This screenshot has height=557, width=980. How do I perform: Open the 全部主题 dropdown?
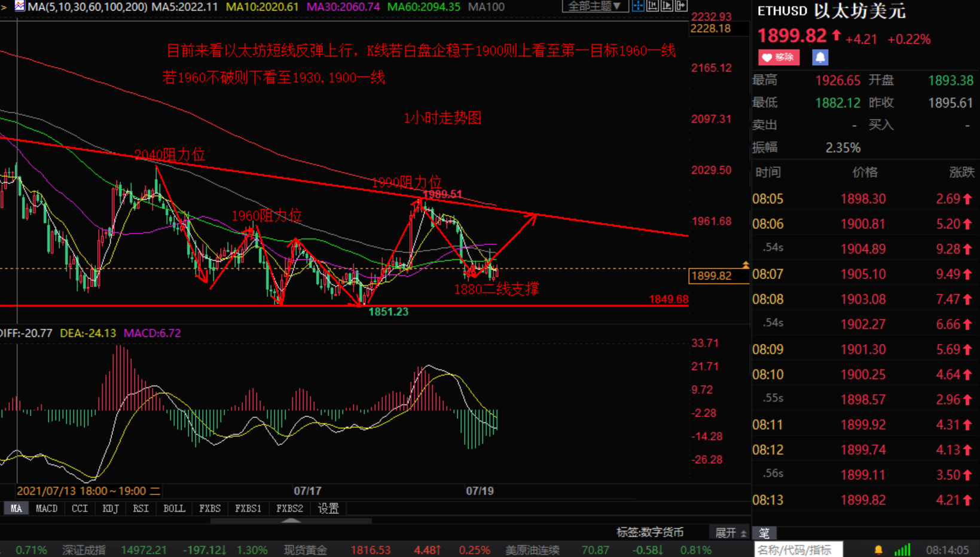click(x=594, y=6)
